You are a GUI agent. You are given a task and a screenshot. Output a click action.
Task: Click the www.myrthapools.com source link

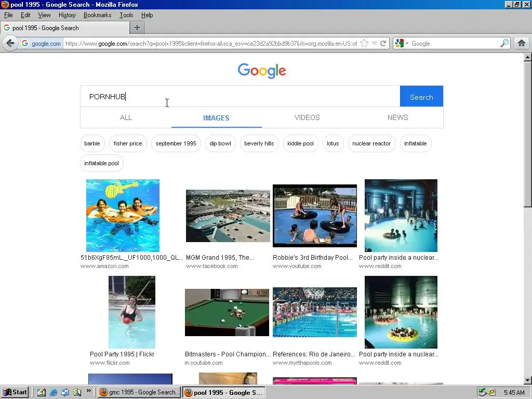point(302,363)
